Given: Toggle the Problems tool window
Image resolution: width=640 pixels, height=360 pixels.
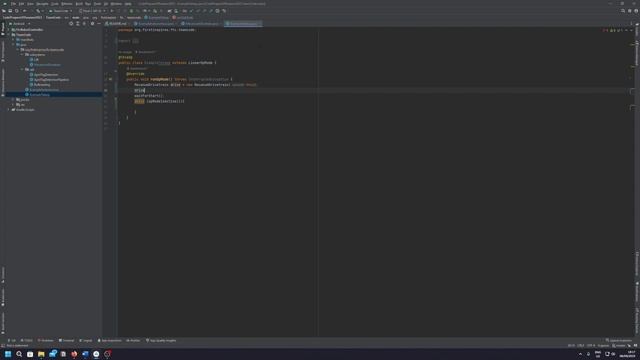Looking at the screenshot, I should [x=46, y=340].
